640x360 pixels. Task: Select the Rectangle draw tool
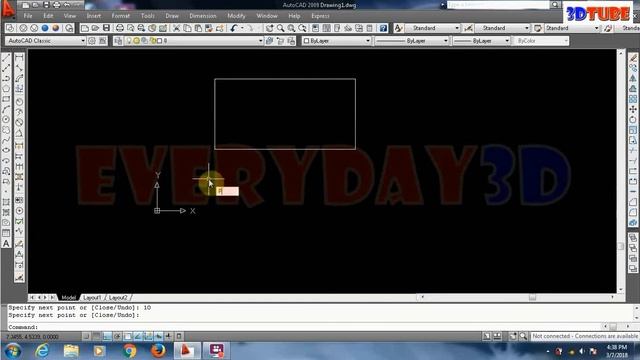(x=6, y=99)
